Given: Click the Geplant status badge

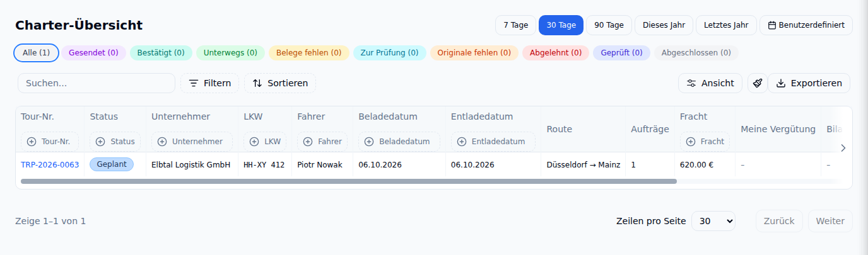Looking at the screenshot, I should [x=112, y=164].
